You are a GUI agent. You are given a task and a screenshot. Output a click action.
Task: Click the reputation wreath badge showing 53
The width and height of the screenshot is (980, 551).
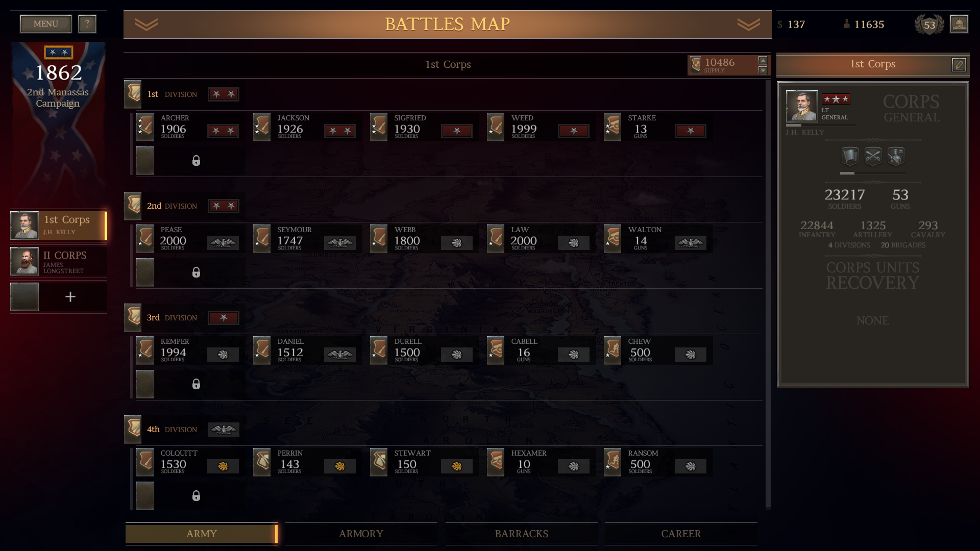[929, 24]
